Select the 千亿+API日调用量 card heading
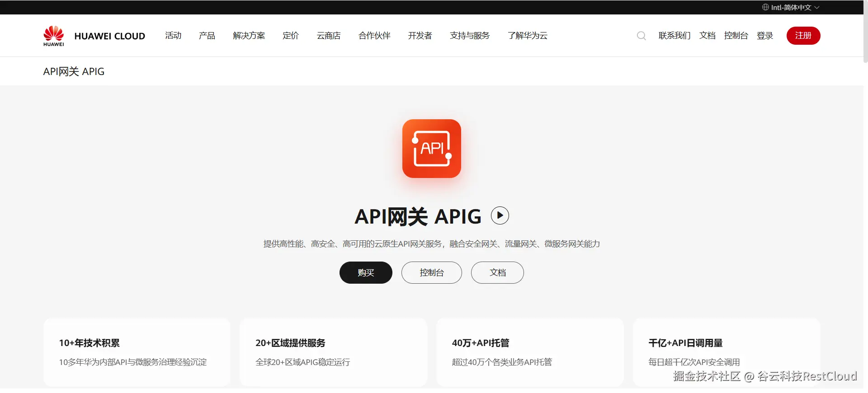 click(685, 343)
